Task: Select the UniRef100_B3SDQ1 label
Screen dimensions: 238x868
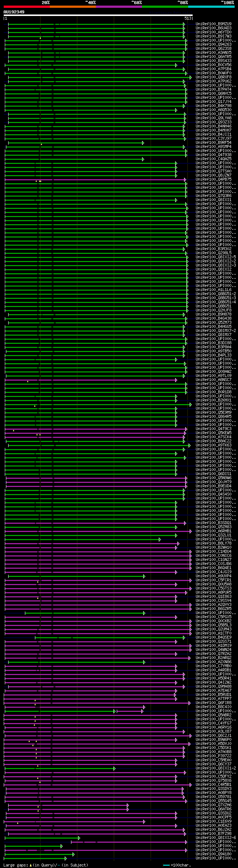Action: coord(213,523)
